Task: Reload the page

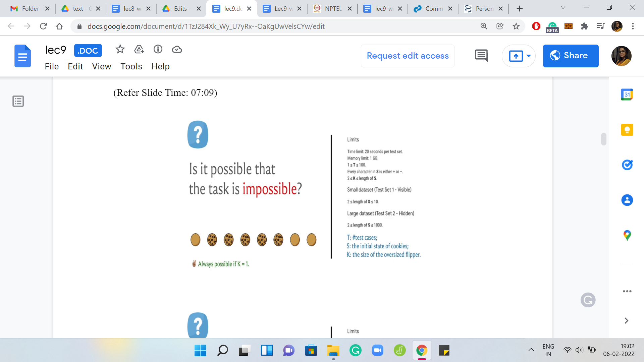Action: (43, 26)
